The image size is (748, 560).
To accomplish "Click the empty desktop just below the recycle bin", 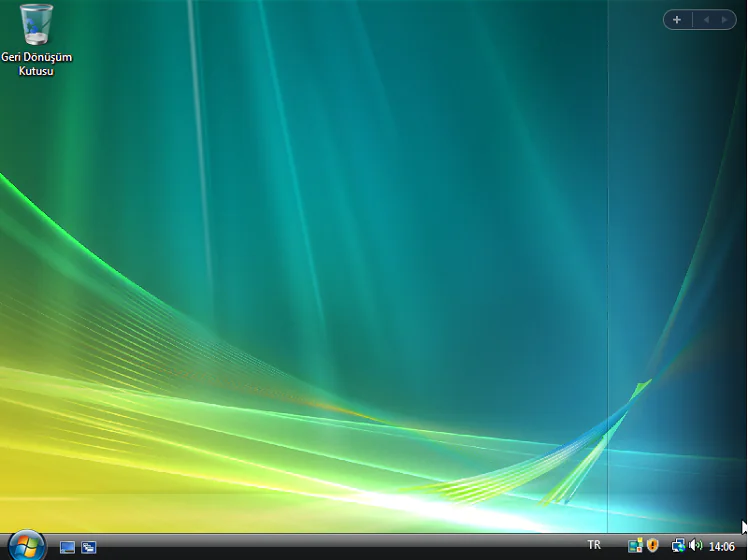I will pos(36,110).
